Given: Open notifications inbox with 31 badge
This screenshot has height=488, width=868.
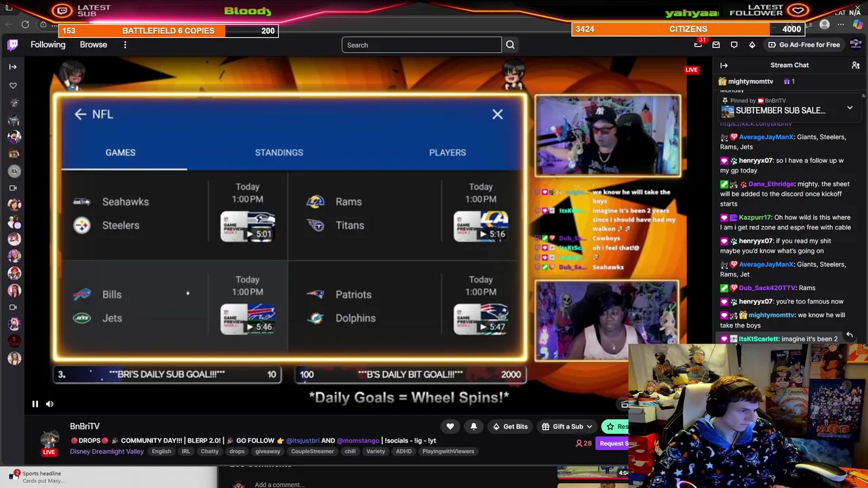Looking at the screenshot, I should click(698, 45).
